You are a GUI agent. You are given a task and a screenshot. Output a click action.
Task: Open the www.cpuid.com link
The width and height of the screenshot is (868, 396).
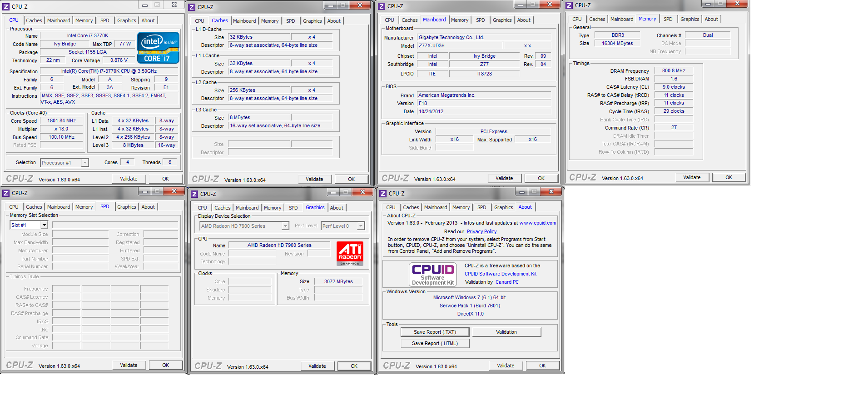(x=537, y=223)
